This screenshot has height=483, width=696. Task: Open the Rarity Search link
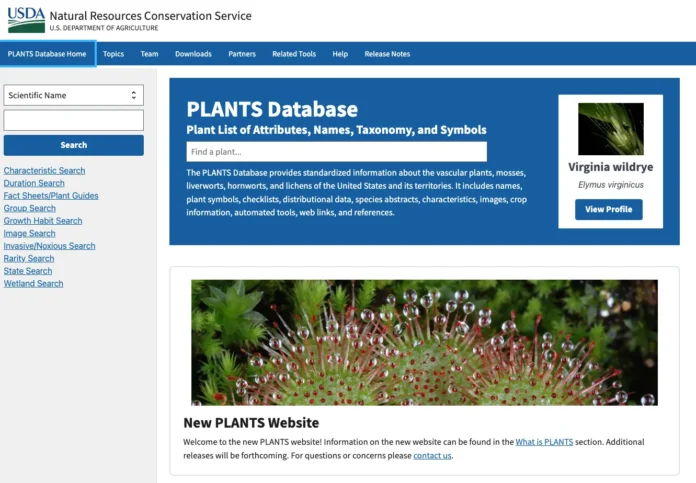tap(29, 258)
